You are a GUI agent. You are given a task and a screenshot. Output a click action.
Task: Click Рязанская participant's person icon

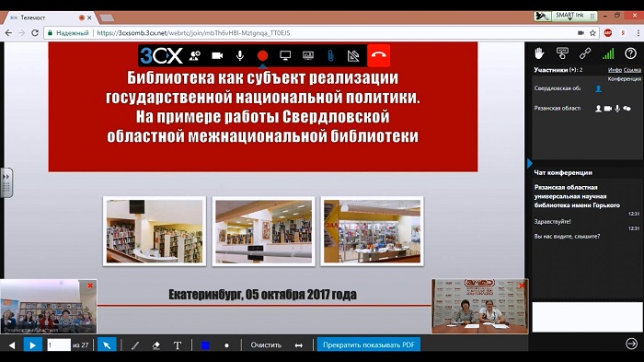pos(598,108)
